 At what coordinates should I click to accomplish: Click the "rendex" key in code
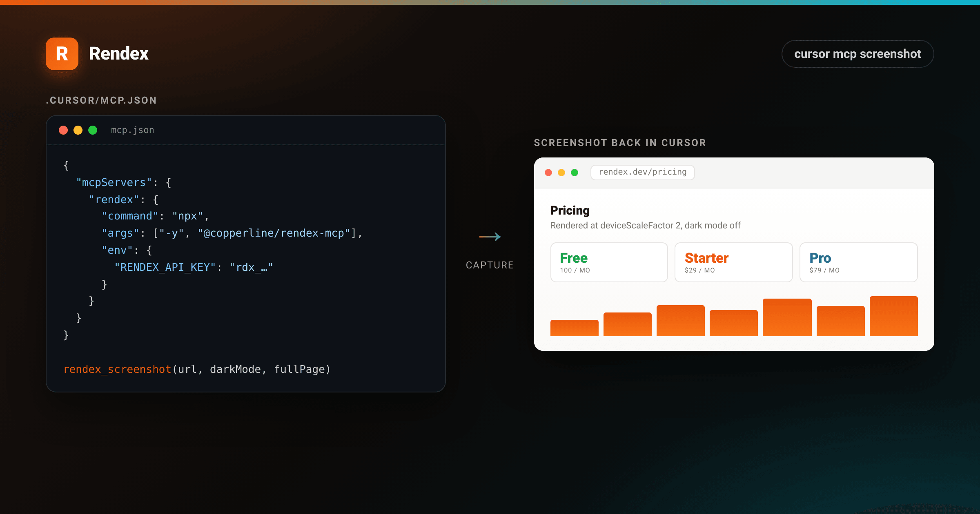114,199
